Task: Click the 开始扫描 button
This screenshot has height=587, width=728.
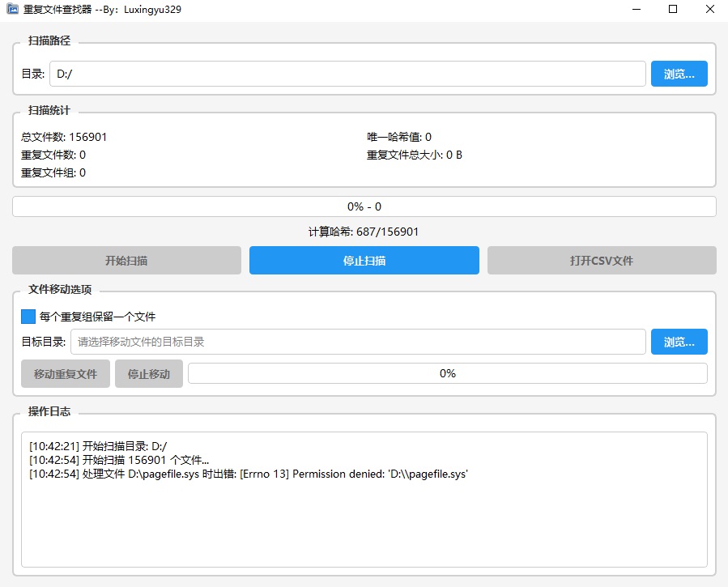Action: (x=126, y=261)
